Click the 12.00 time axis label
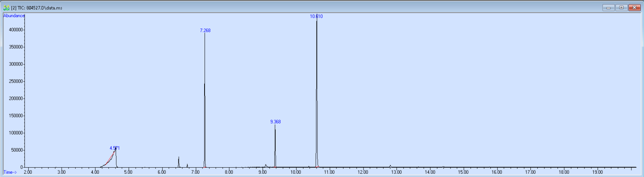 363,172
